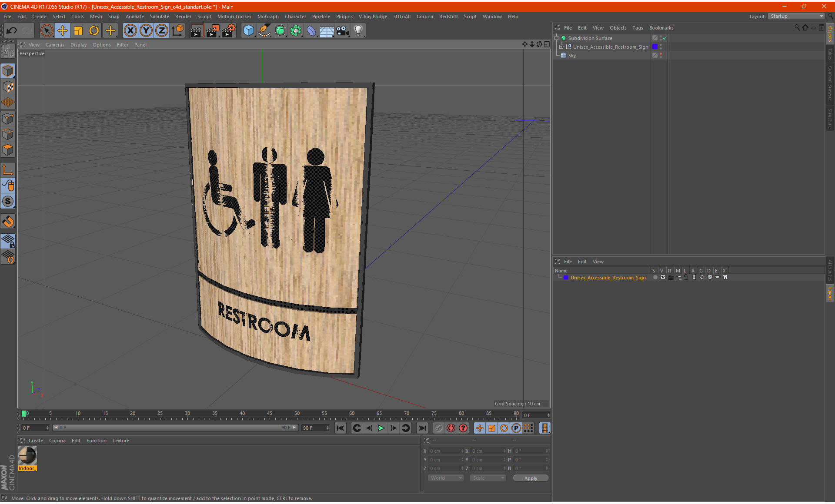This screenshot has width=835, height=504.
Task: Click the Render to Picture Viewer icon
Action: coord(212,30)
